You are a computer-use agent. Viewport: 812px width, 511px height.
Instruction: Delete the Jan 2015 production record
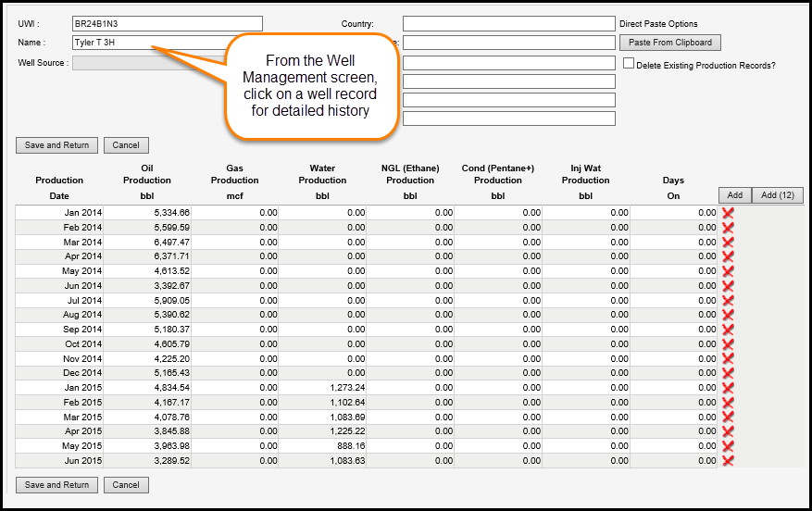(728, 388)
